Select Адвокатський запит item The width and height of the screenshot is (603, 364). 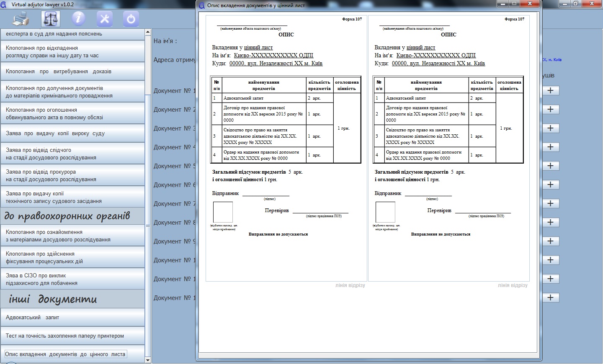click(72, 318)
